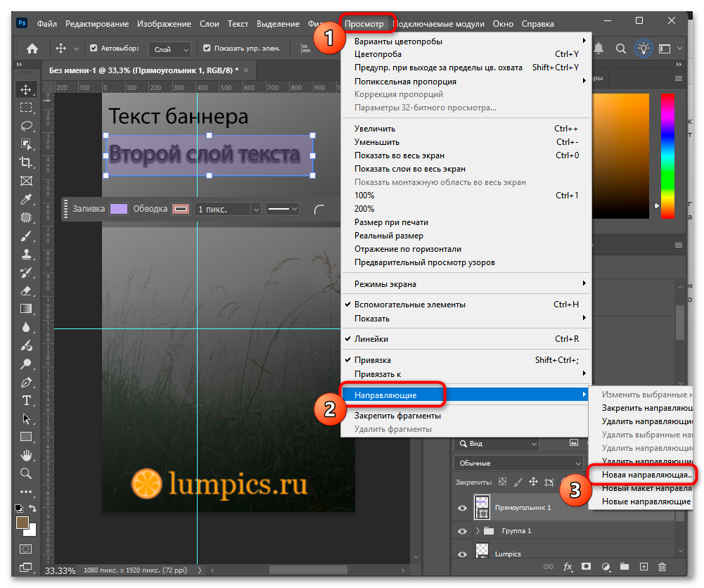Select the Hand tool
The height and width of the screenshot is (588, 704).
point(26,456)
